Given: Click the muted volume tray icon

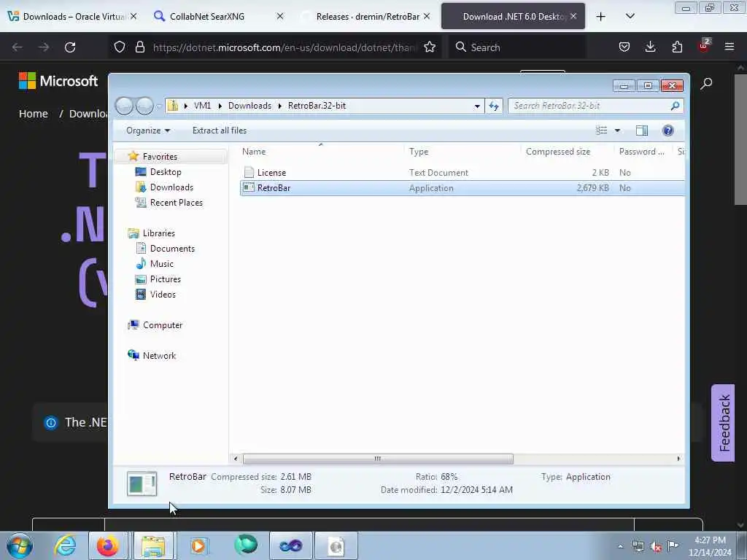Looking at the screenshot, I should point(656,546).
